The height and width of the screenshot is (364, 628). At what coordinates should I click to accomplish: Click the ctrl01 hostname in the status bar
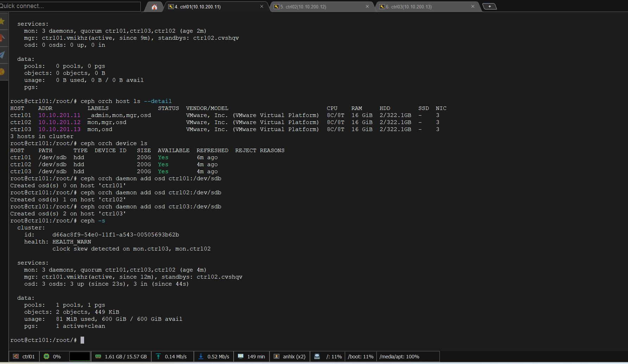pyautogui.click(x=28, y=357)
